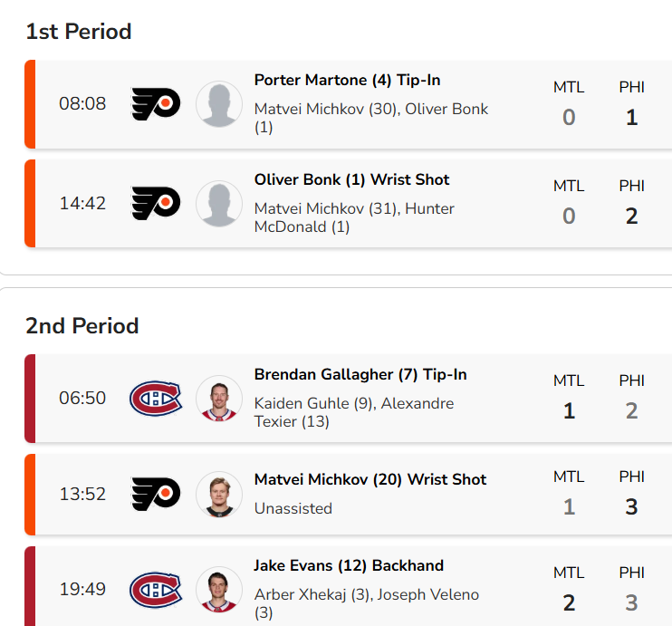Click assist line Arber Xhekaj, Joseph Veleno

tap(366, 603)
